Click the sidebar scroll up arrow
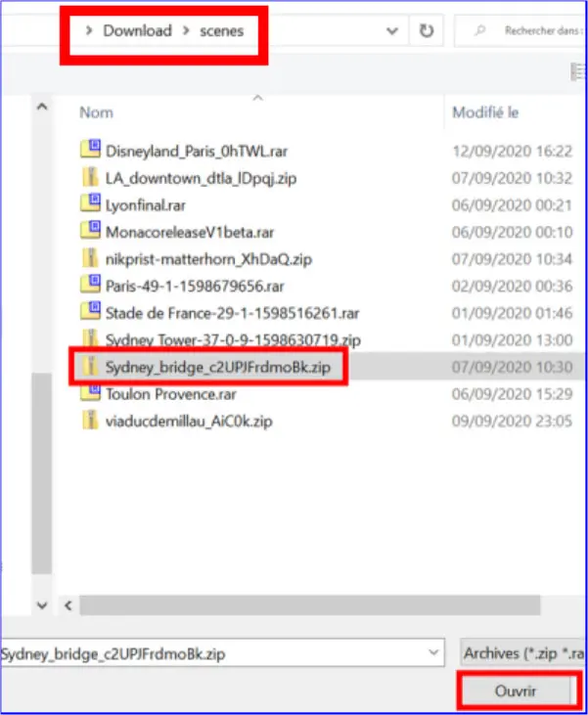 [42, 107]
